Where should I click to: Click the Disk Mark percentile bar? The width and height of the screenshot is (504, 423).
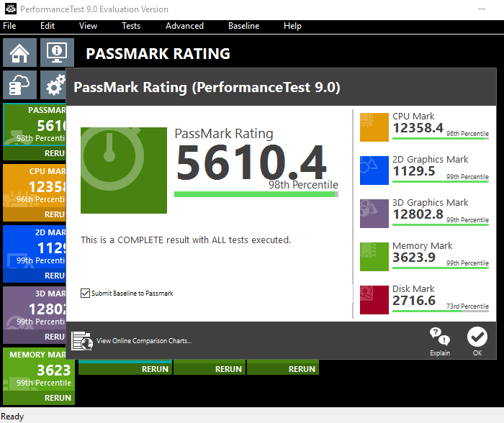(x=441, y=311)
